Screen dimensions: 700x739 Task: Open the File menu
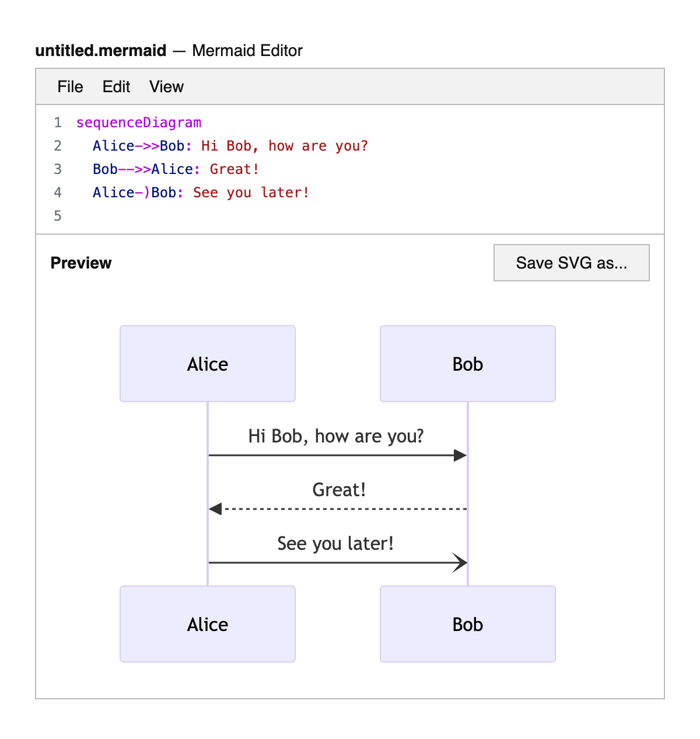pos(70,87)
